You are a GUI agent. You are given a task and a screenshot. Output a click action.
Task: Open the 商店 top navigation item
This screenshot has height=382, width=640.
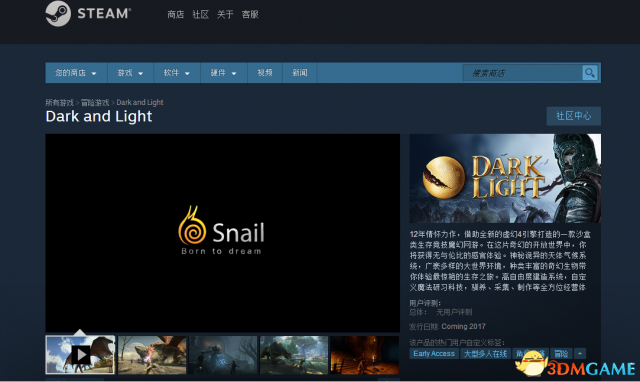pos(176,15)
